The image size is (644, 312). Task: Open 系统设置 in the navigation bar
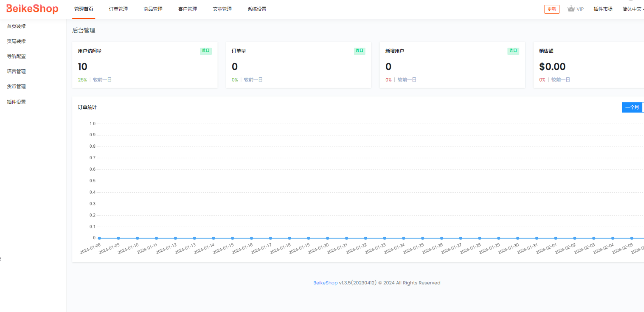[x=257, y=9]
